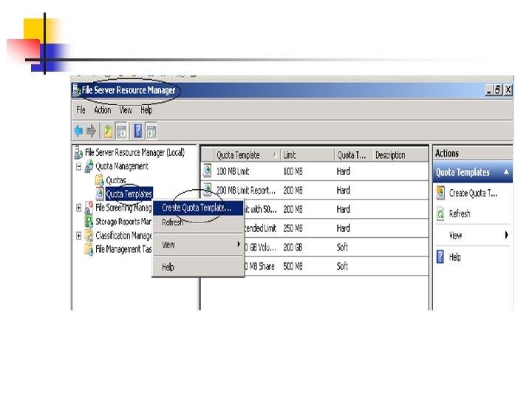Choose Create Quota Template from context menu
This screenshot has width=532, height=399.
click(198, 208)
